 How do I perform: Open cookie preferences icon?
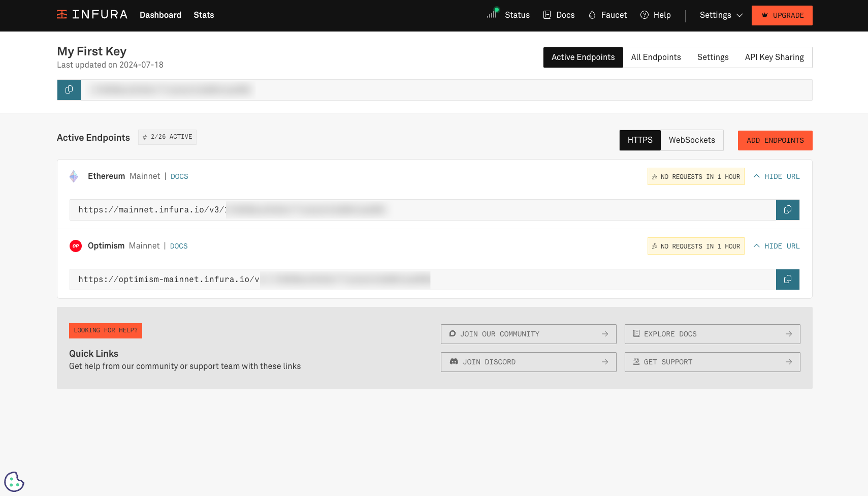tap(14, 482)
